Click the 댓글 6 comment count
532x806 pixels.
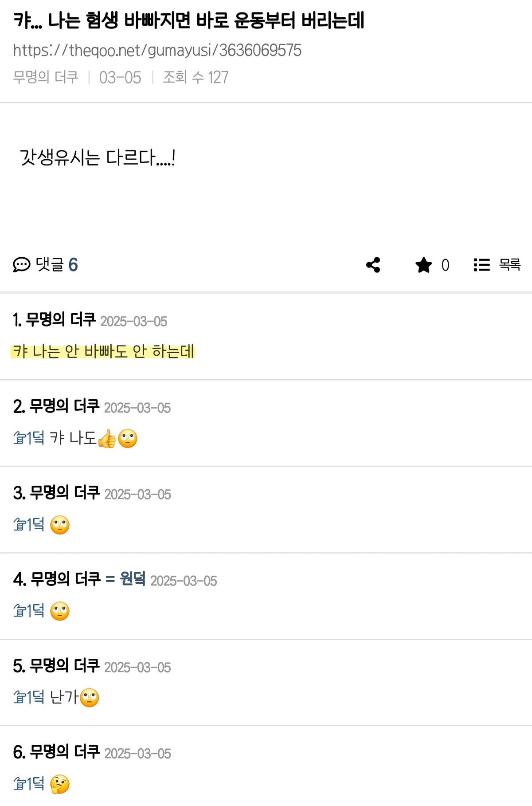click(x=57, y=265)
